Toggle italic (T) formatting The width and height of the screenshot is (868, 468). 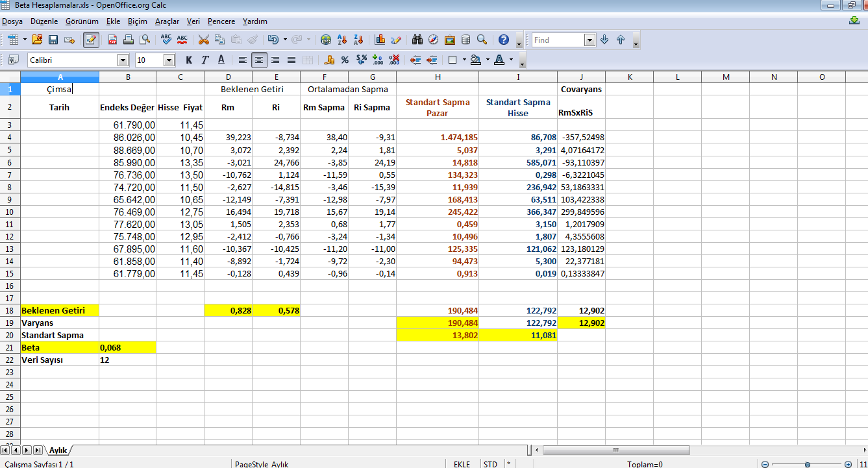205,60
